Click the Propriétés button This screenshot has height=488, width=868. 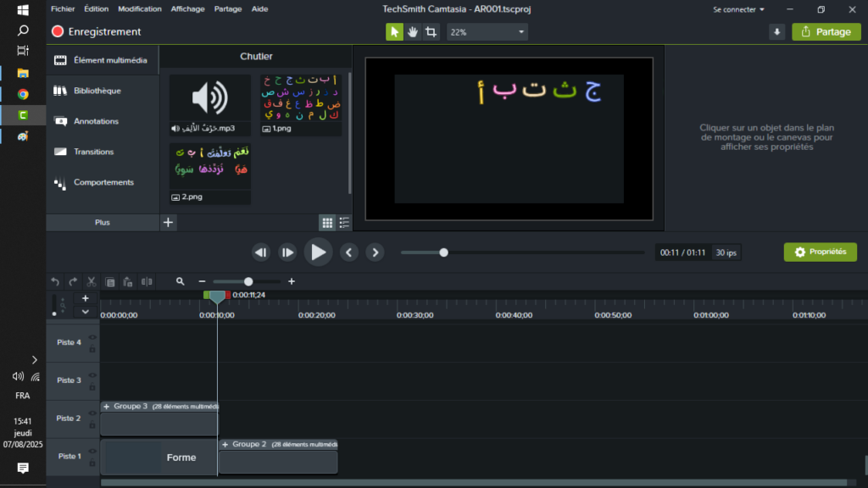point(821,252)
